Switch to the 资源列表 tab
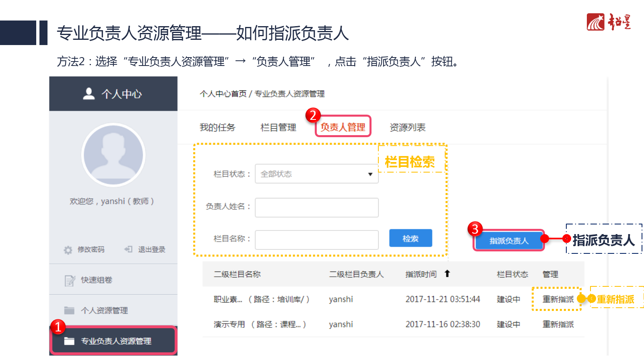Image resolution: width=644 pixels, height=362 pixels. click(x=408, y=128)
